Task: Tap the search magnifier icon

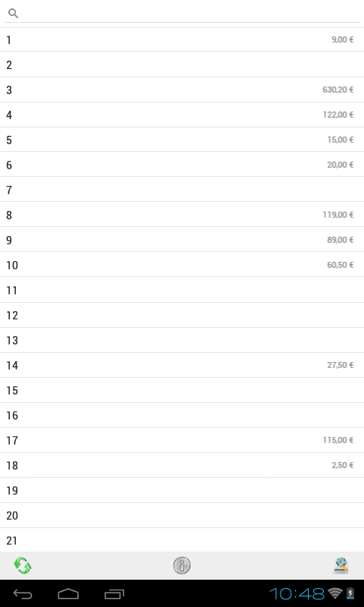Action: coord(13,14)
